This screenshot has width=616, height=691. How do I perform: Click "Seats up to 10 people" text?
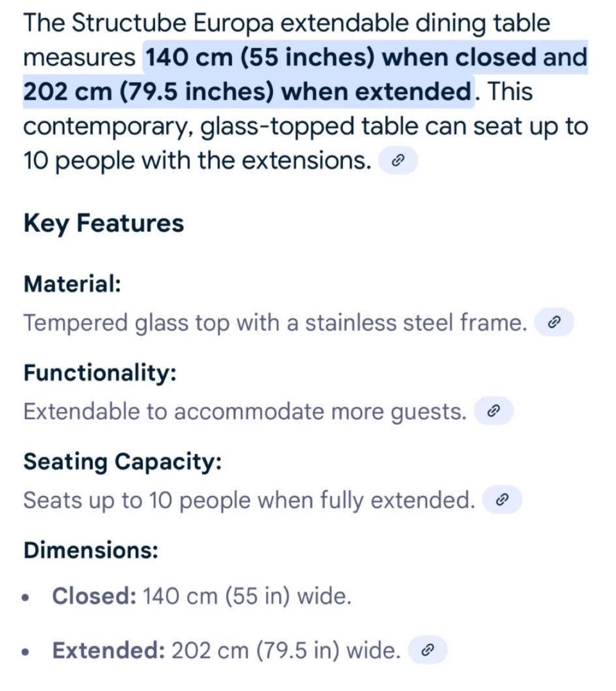click(x=137, y=500)
